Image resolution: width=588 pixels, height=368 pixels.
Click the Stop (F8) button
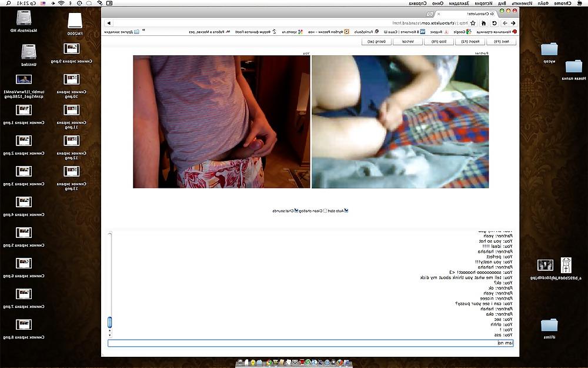coord(439,42)
